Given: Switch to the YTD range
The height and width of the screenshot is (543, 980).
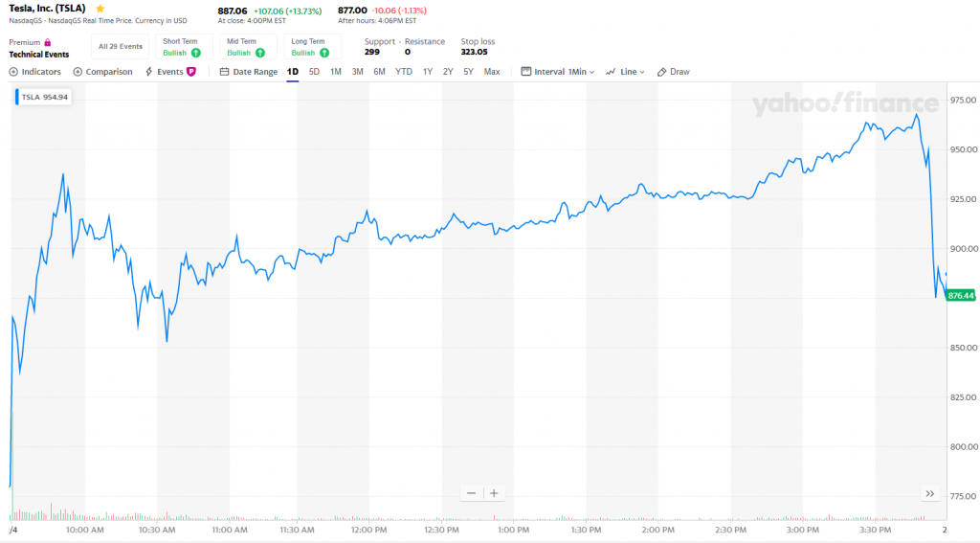Looking at the screenshot, I should coord(404,72).
